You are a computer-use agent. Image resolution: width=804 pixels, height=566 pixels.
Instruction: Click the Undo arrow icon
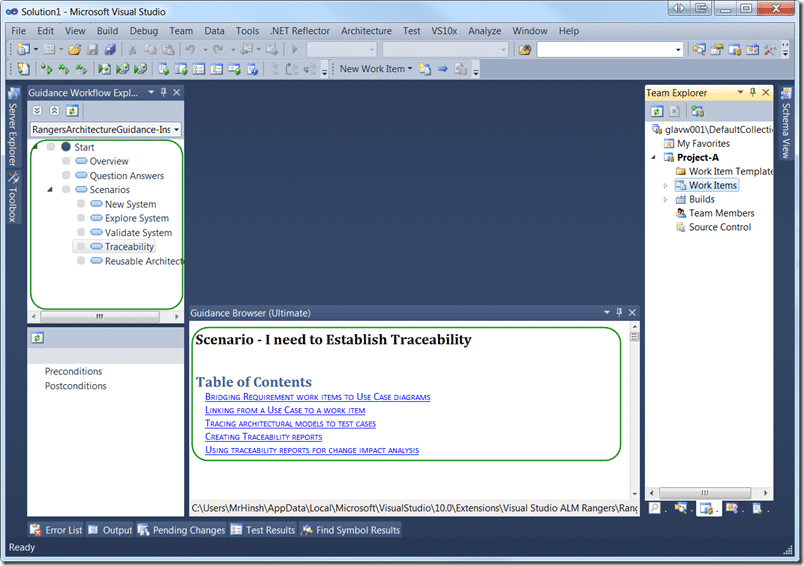190,50
